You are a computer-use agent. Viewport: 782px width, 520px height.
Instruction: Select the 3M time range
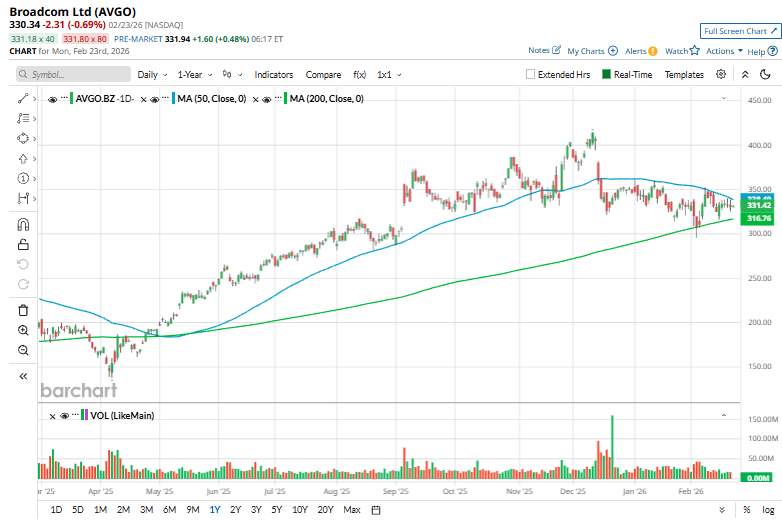tap(146, 510)
